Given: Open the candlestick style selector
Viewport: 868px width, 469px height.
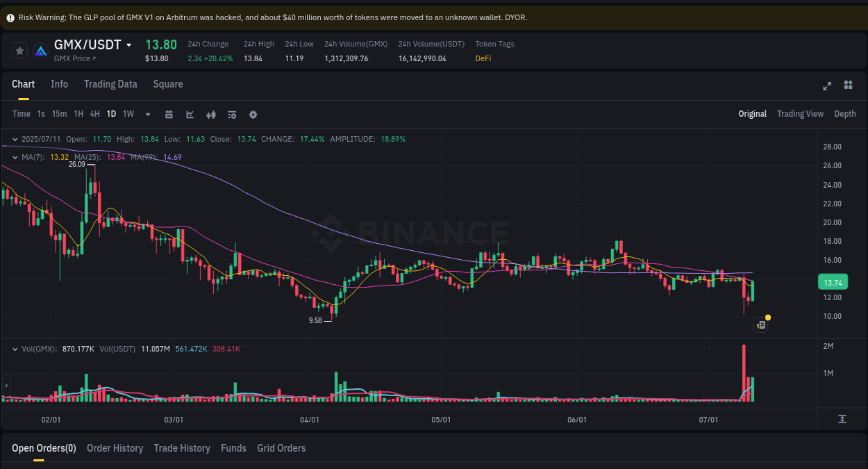Looking at the screenshot, I should pos(210,114).
